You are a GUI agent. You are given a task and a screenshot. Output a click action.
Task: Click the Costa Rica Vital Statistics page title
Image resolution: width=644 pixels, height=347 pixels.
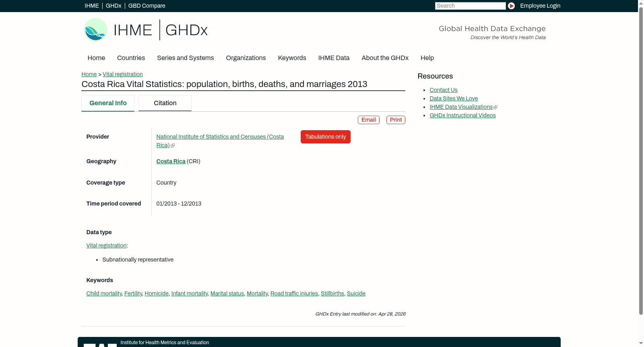click(x=224, y=84)
